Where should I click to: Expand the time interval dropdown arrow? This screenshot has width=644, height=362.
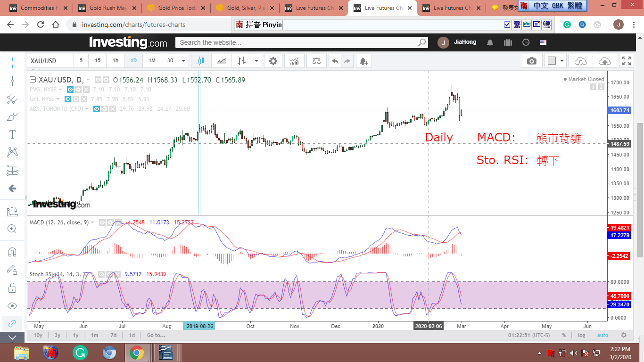184,61
